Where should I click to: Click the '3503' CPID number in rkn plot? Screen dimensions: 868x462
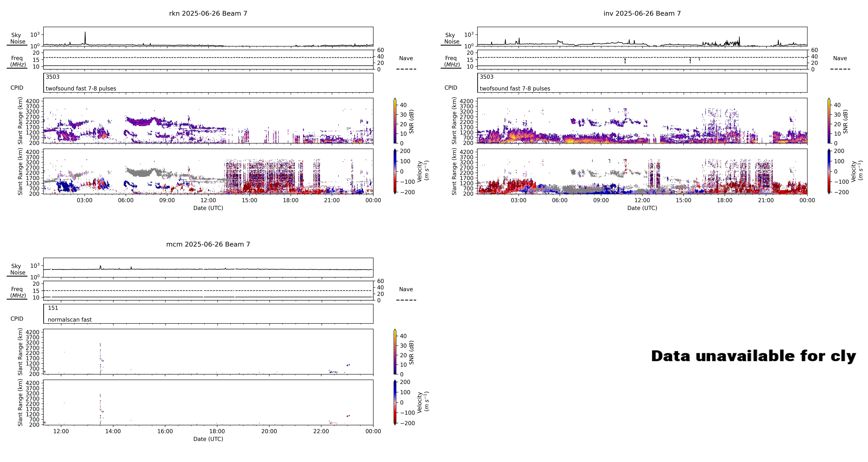click(53, 77)
